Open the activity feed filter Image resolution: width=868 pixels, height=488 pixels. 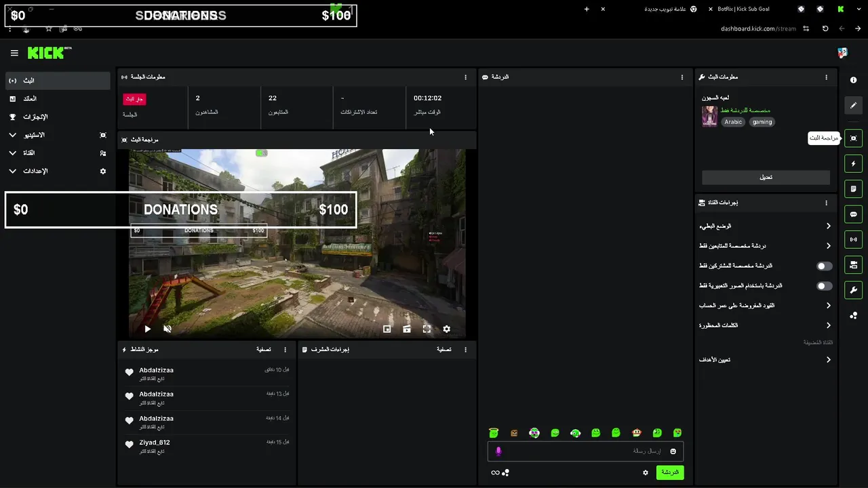tap(264, 350)
